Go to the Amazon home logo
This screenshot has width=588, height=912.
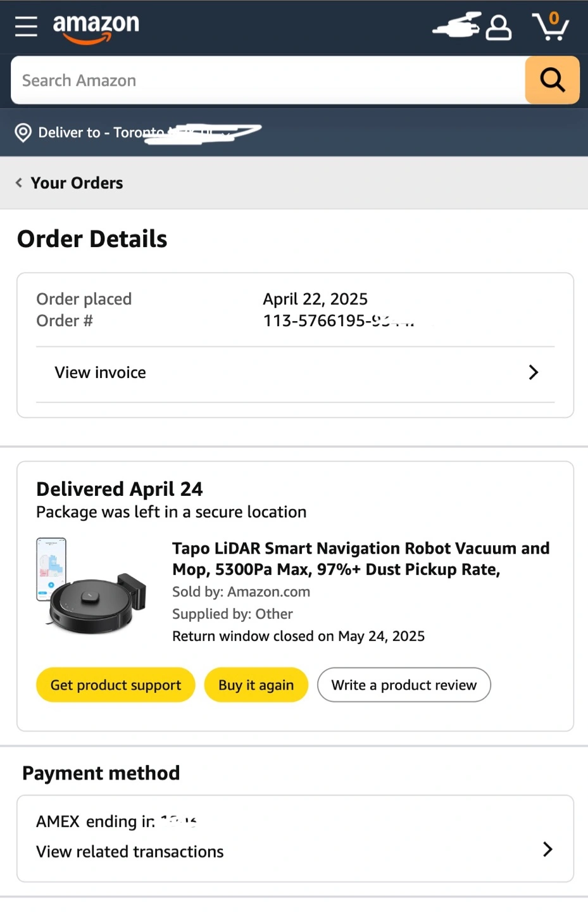[96, 28]
